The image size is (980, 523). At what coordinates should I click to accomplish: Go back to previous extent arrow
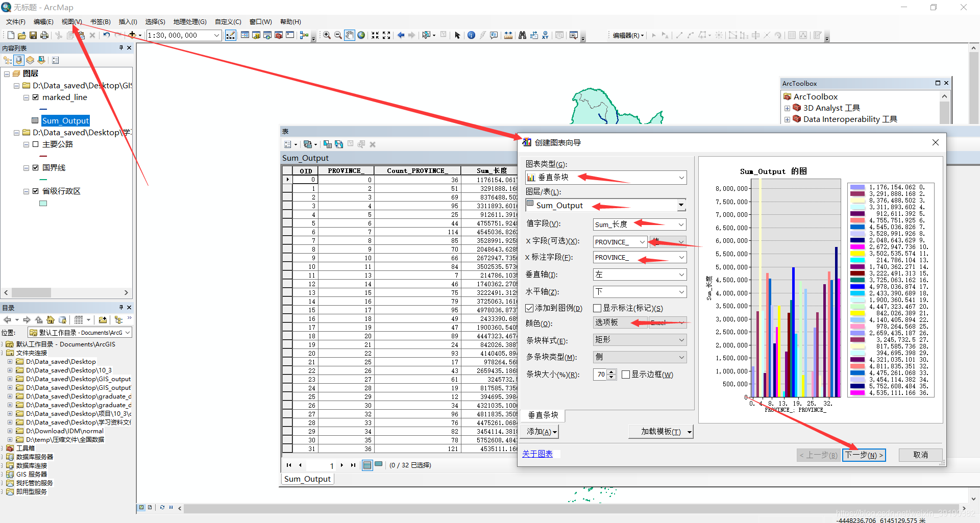[x=401, y=35]
